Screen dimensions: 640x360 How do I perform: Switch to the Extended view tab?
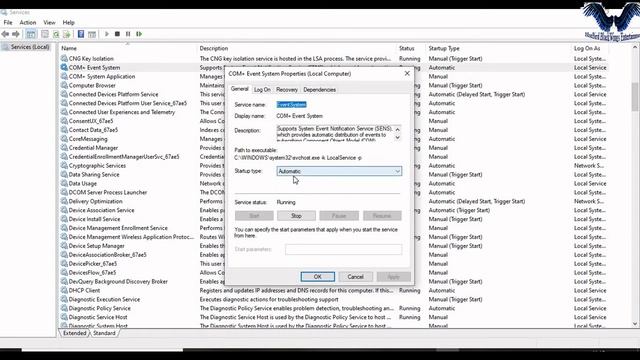(x=75, y=333)
